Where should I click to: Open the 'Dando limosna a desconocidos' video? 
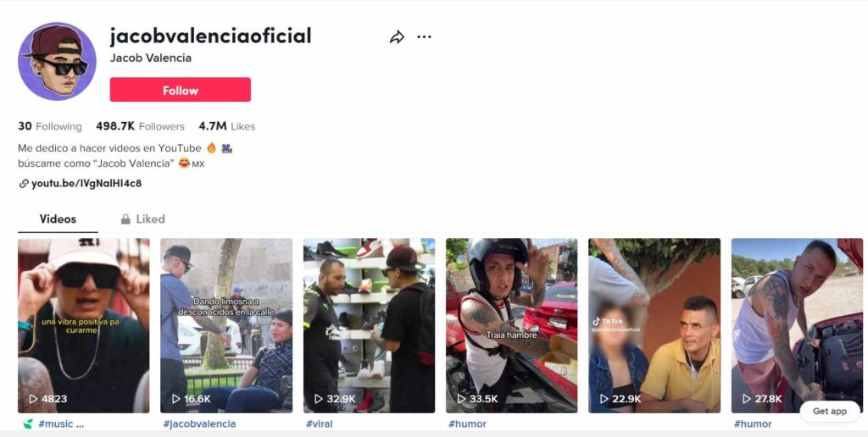pos(226,325)
